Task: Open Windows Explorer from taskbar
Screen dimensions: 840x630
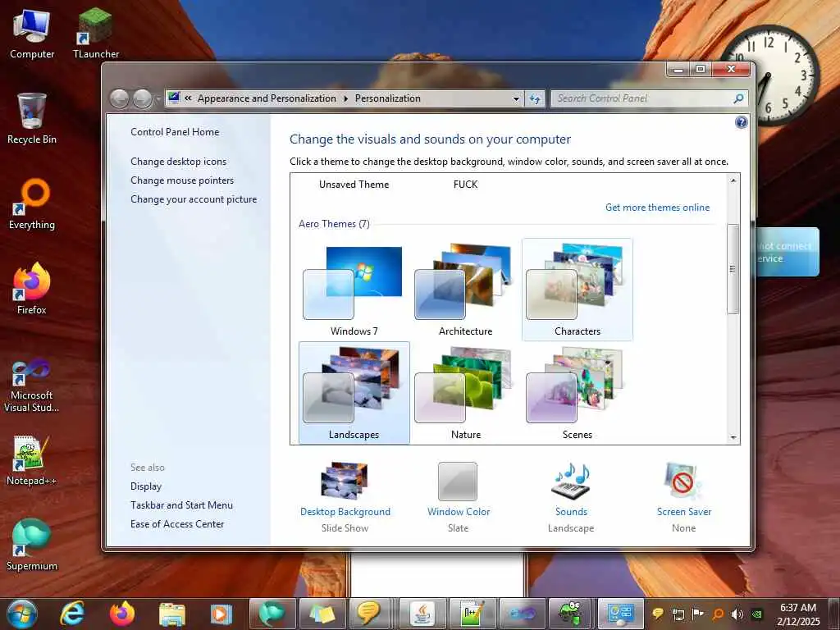Action: pos(172,614)
